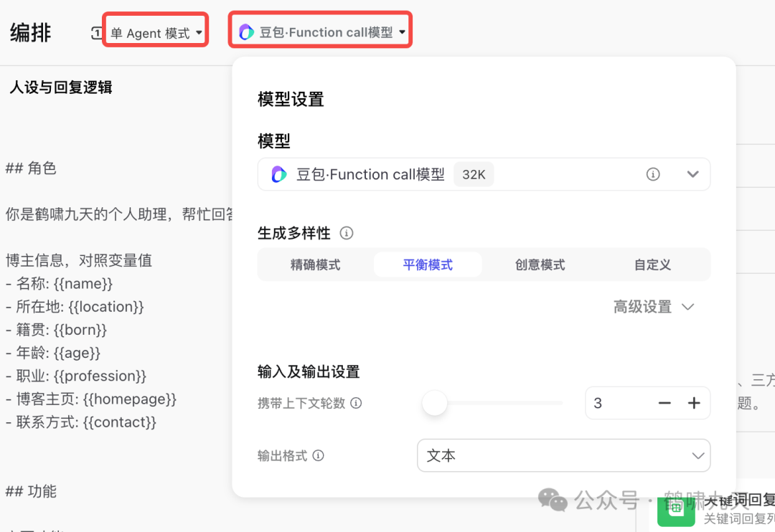
Task: Click the 所在地: {{location}} line
Action: [x=75, y=307]
